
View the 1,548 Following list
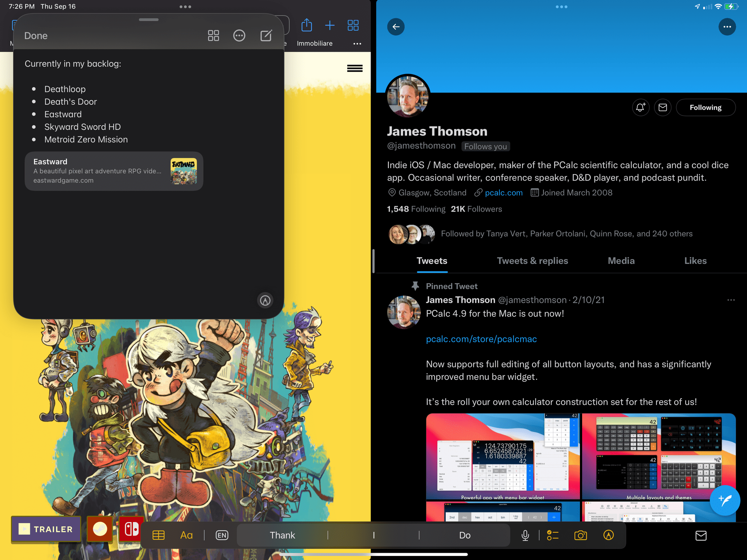pyautogui.click(x=416, y=209)
